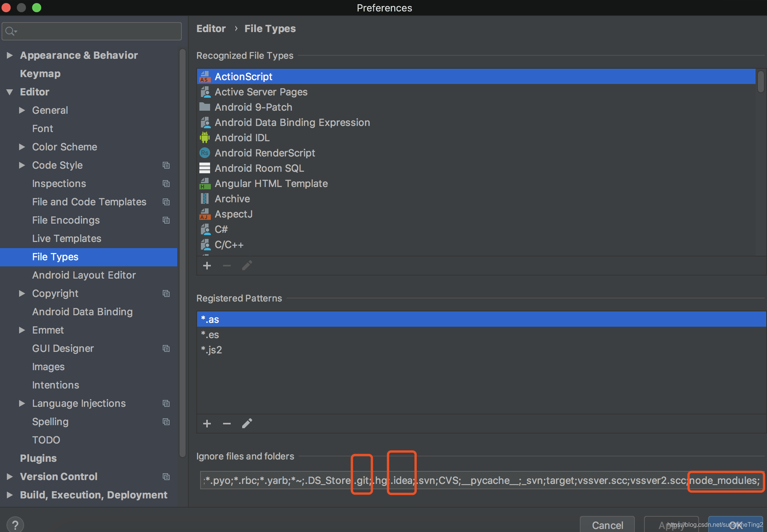Select the *.es registered pattern
Viewport: 767px width, 532px height.
(210, 335)
